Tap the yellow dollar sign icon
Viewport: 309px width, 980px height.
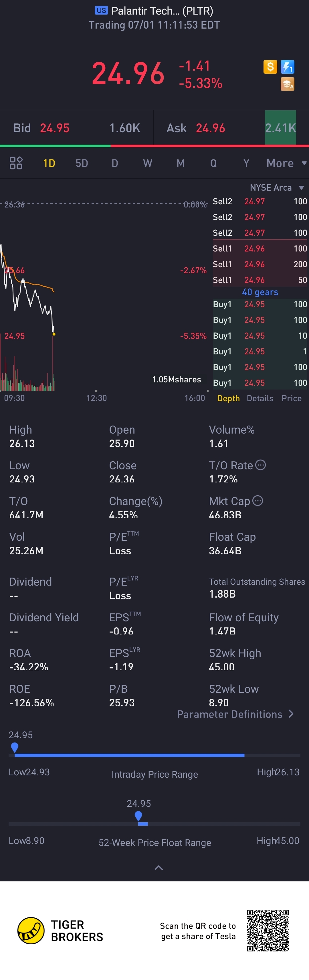tap(270, 67)
